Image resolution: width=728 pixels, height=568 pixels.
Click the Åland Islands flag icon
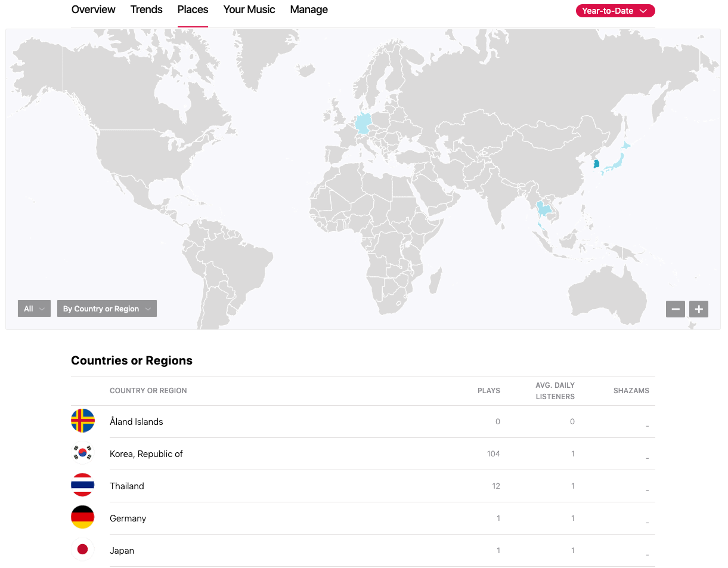pyautogui.click(x=83, y=421)
